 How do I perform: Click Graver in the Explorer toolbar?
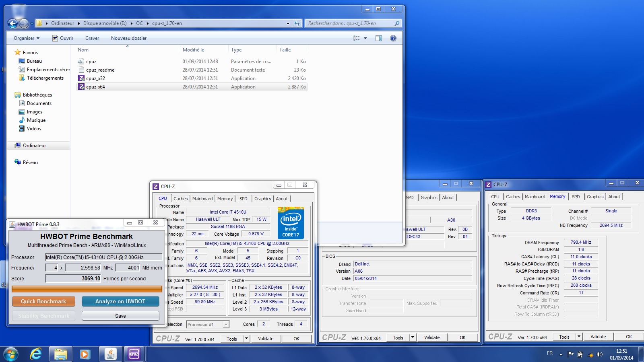tap(92, 38)
